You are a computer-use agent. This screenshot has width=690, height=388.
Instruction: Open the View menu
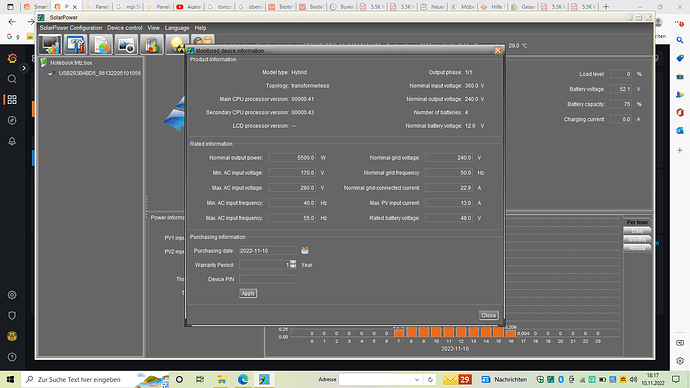coord(153,28)
